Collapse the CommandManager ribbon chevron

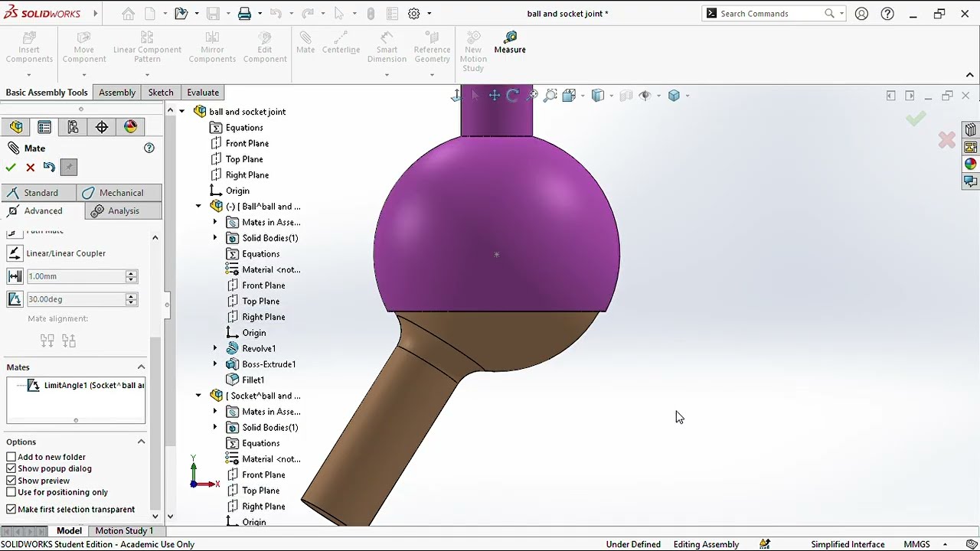969,75
